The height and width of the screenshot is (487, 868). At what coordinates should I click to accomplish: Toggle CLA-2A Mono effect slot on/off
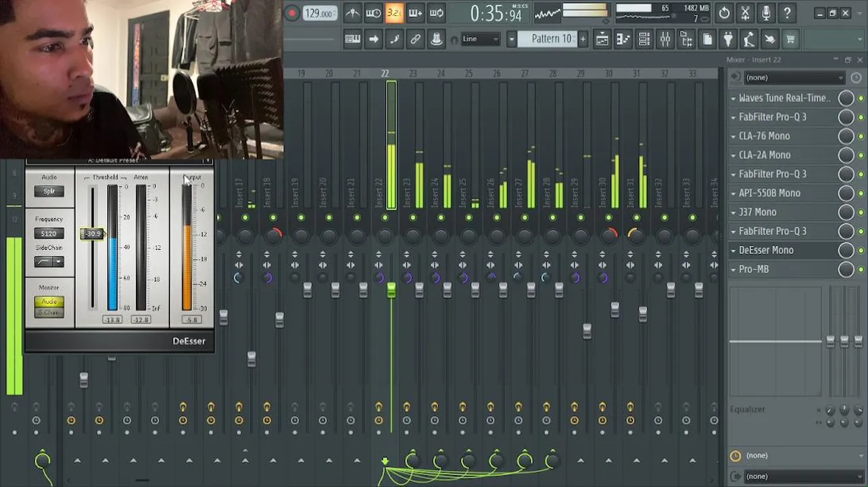(x=861, y=155)
